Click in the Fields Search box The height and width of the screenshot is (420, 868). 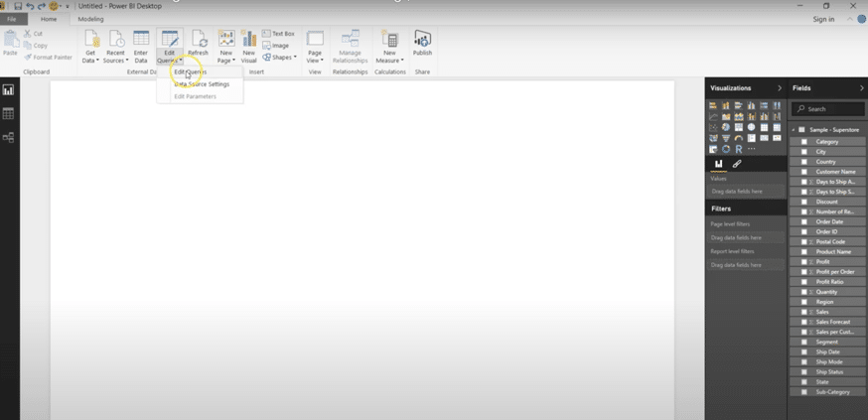[827, 109]
